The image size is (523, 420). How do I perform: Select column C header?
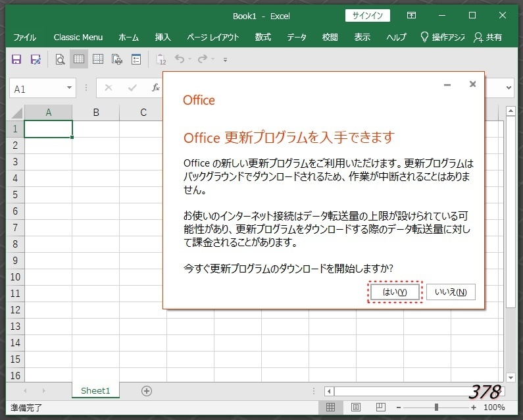pyautogui.click(x=143, y=113)
